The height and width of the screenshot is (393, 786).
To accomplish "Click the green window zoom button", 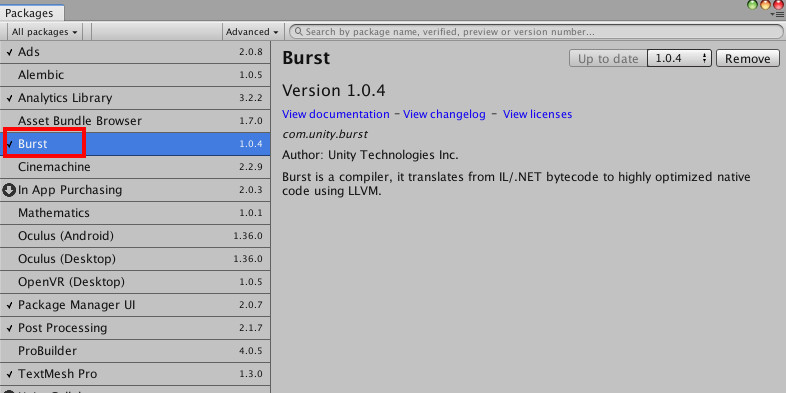I will click(752, 5).
